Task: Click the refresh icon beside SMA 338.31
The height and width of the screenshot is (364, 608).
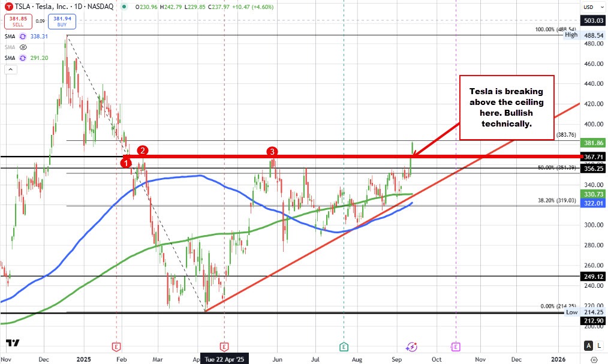Action: (x=23, y=37)
